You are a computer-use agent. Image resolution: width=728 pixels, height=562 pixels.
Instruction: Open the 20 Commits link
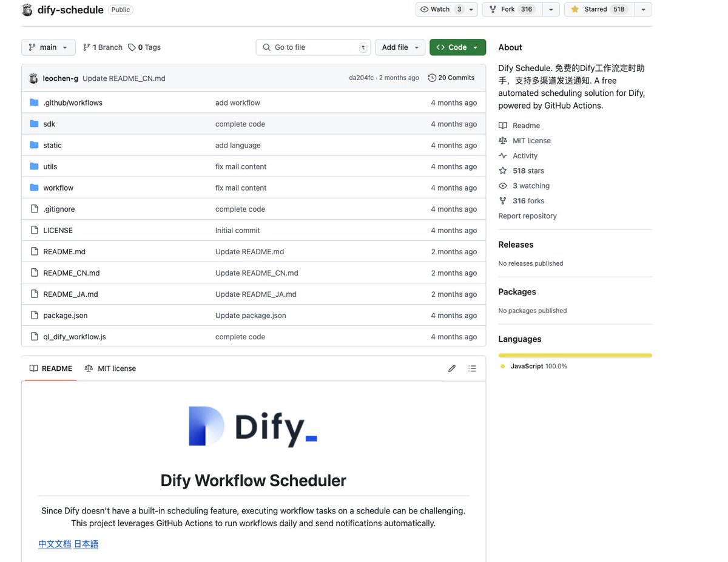click(451, 78)
